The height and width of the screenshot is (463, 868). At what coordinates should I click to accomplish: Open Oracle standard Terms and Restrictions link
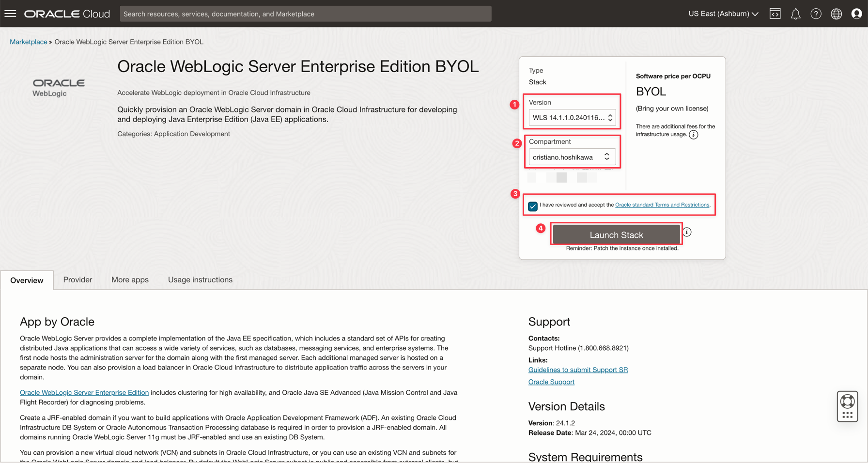[x=662, y=205]
